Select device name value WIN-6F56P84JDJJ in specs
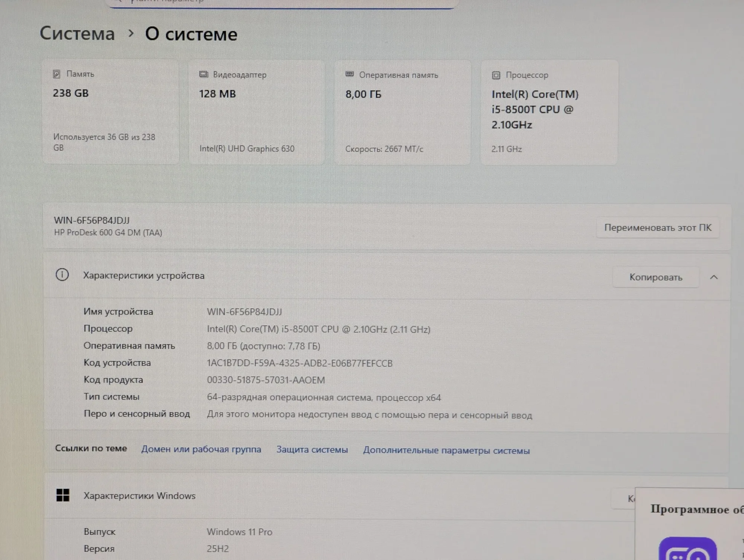Viewport: 744px width, 560px height. pos(244,312)
